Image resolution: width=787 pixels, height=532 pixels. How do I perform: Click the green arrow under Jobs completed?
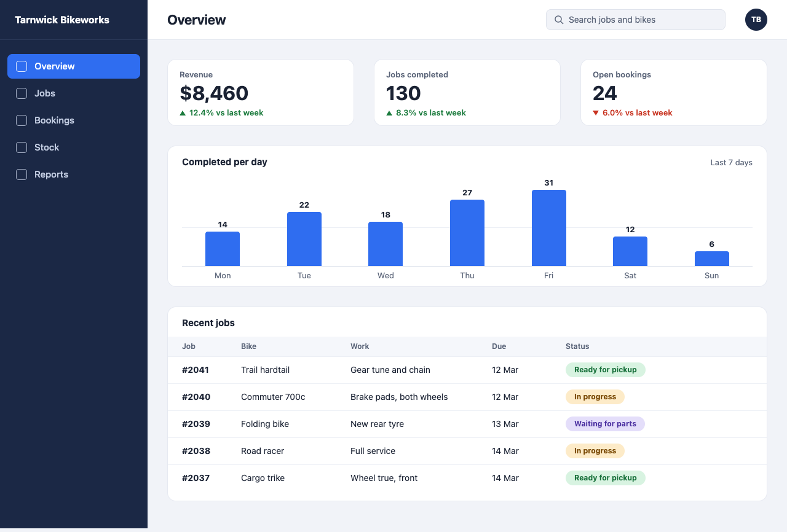tap(389, 113)
